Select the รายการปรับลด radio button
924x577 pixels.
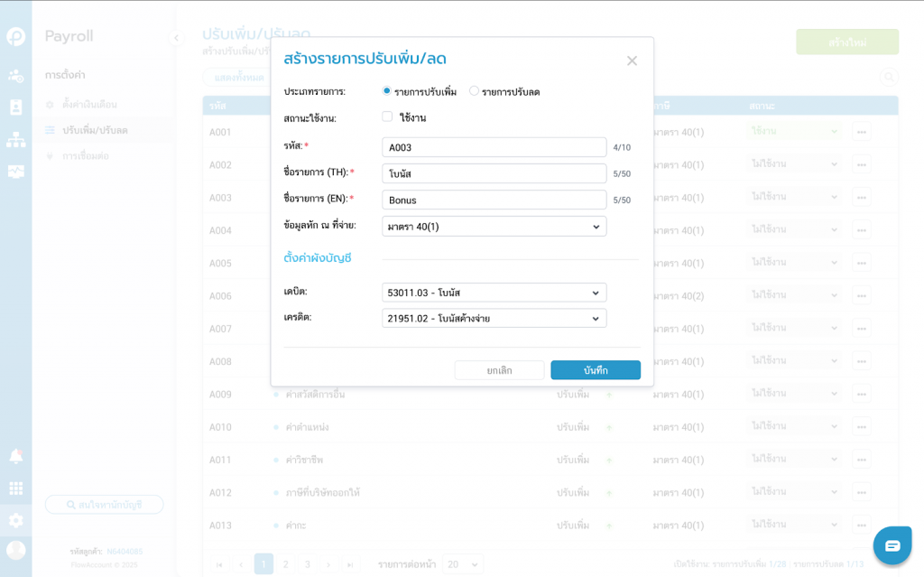(475, 91)
